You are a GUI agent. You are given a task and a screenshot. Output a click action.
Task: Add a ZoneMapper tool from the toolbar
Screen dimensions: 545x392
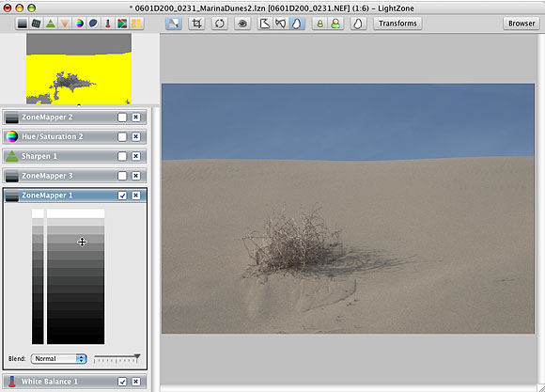[x=23, y=24]
